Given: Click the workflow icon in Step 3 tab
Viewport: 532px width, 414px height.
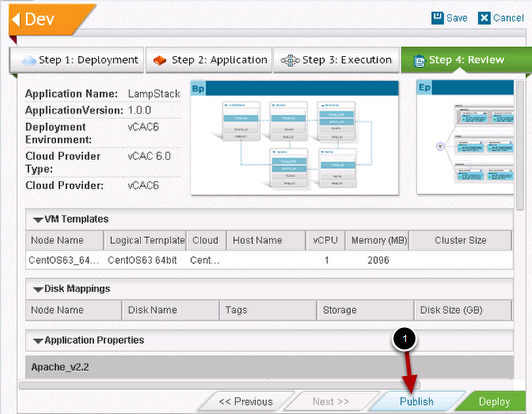Looking at the screenshot, I should (290, 60).
